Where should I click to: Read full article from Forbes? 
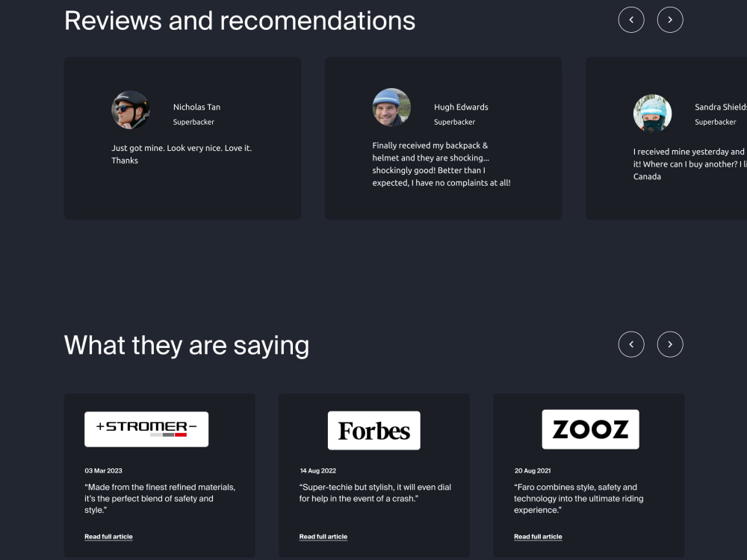tap(323, 537)
